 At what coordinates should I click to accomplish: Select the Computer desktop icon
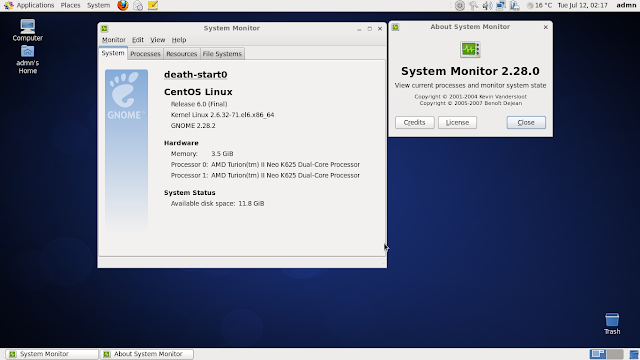coord(27,30)
